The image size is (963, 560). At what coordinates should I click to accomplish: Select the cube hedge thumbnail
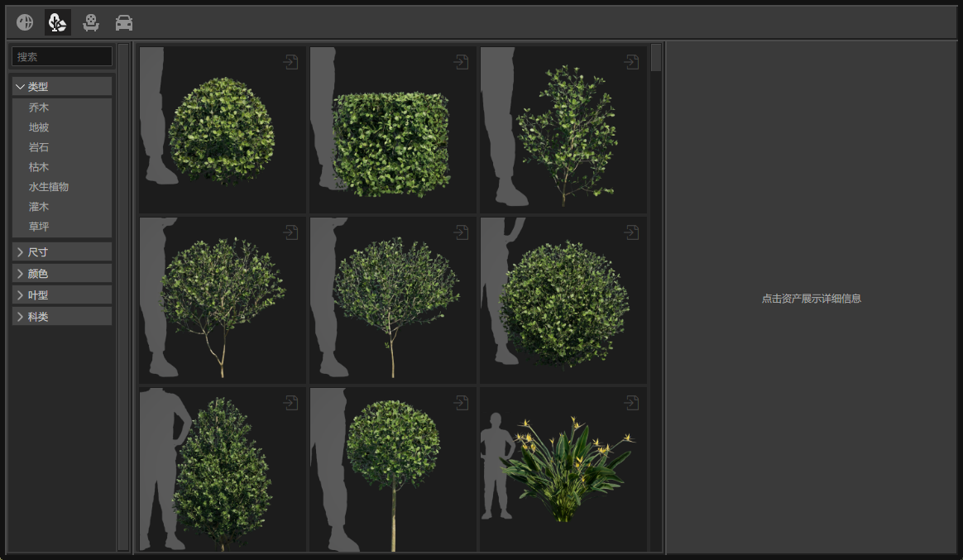coord(393,130)
